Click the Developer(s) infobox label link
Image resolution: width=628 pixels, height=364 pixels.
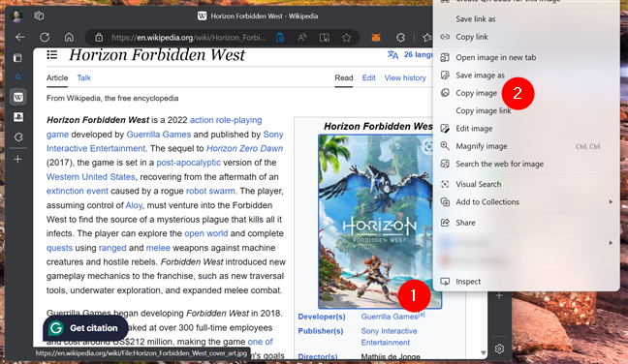[x=321, y=317]
